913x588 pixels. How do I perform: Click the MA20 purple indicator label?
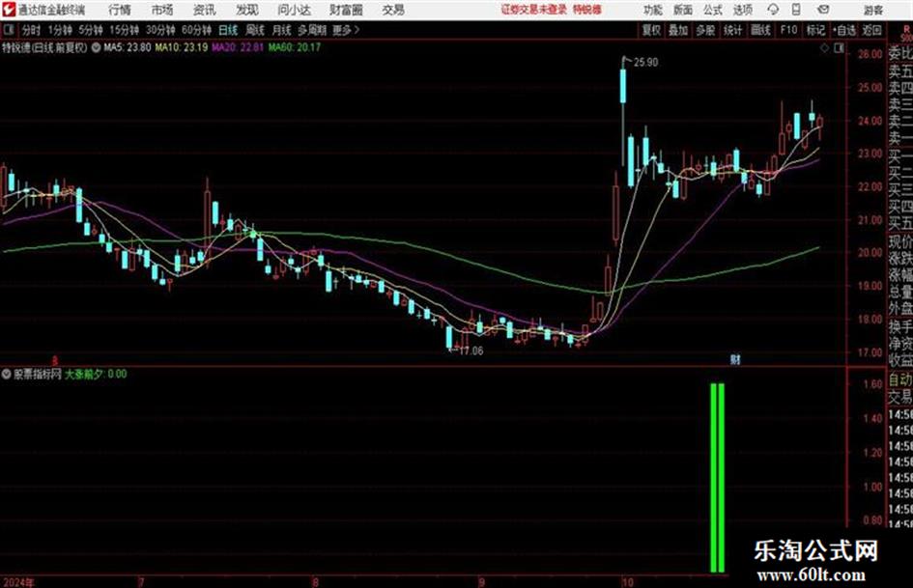(238, 47)
